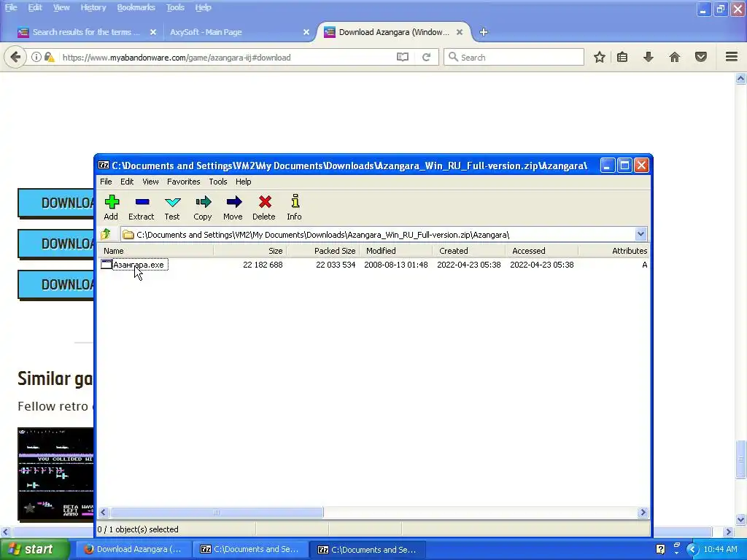Click the 7-Zip folder path field
Image resolution: width=747 pixels, height=560 pixels.
[x=379, y=234]
